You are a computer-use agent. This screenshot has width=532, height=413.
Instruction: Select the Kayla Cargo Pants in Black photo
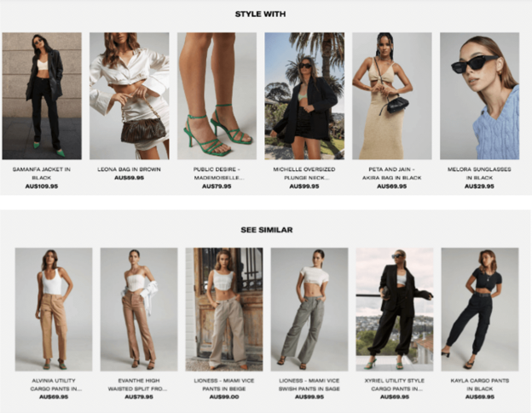coord(480,309)
